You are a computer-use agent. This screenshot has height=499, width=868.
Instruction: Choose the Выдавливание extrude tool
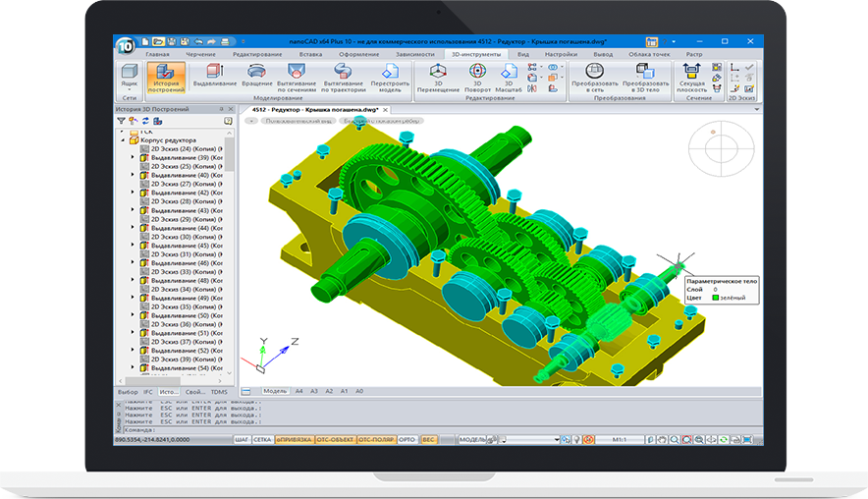(215, 75)
